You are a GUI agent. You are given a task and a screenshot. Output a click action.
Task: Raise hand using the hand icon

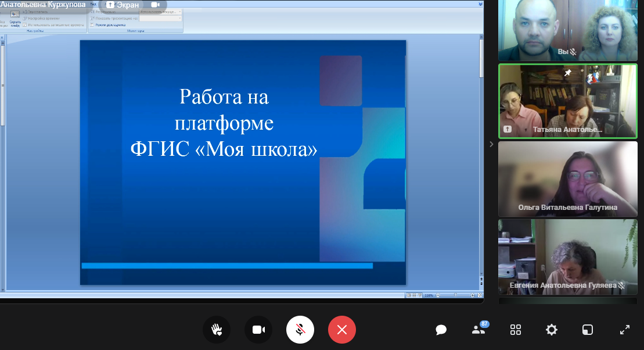pos(217,330)
